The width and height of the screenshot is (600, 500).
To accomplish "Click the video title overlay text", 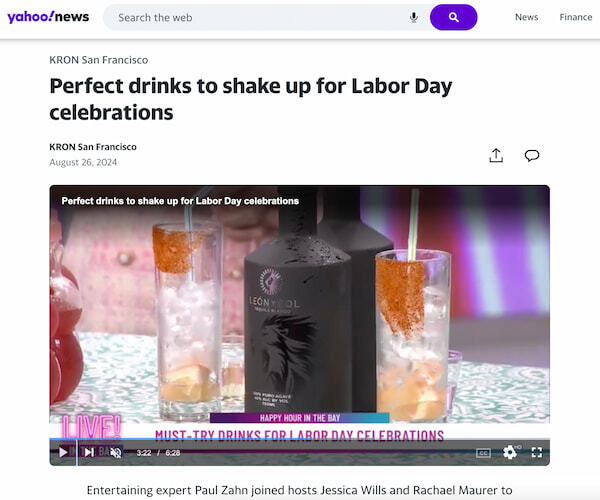I will point(180,201).
